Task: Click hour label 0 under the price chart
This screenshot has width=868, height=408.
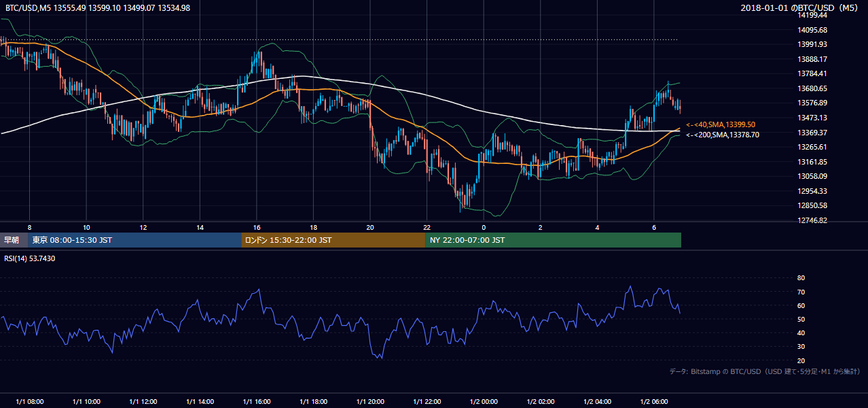Action: [484, 227]
